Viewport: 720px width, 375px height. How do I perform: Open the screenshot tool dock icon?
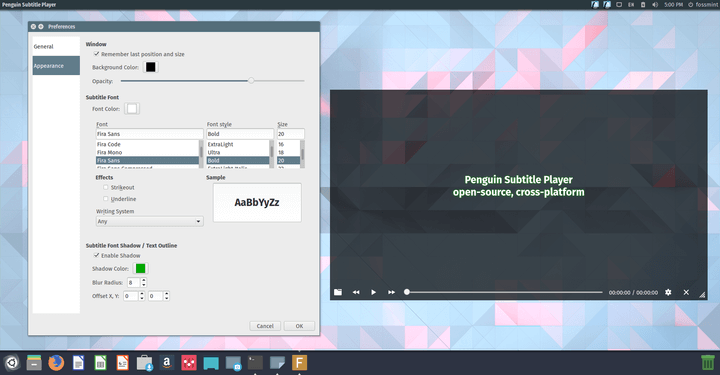coord(233,363)
